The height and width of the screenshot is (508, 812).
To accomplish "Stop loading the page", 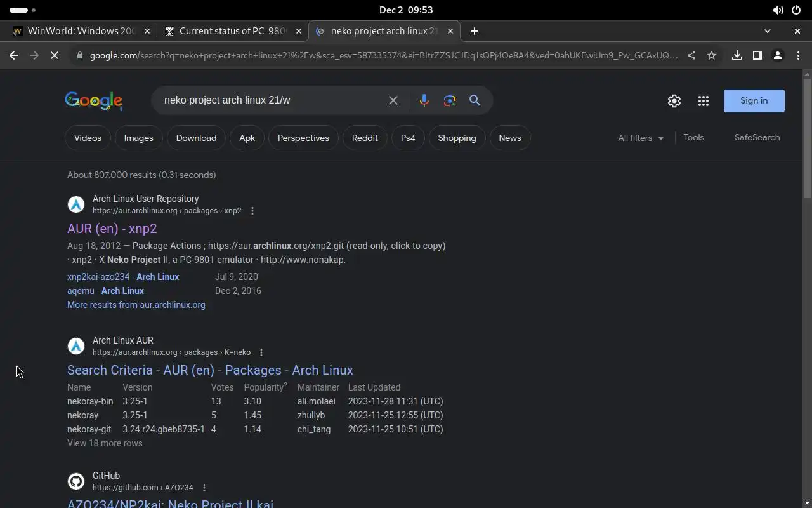I will [55, 55].
